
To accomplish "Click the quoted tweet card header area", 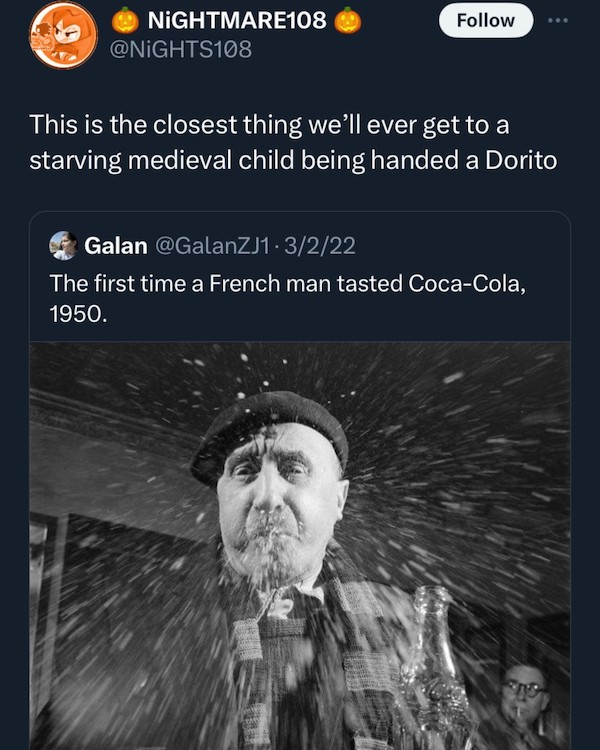I will [x=300, y=246].
